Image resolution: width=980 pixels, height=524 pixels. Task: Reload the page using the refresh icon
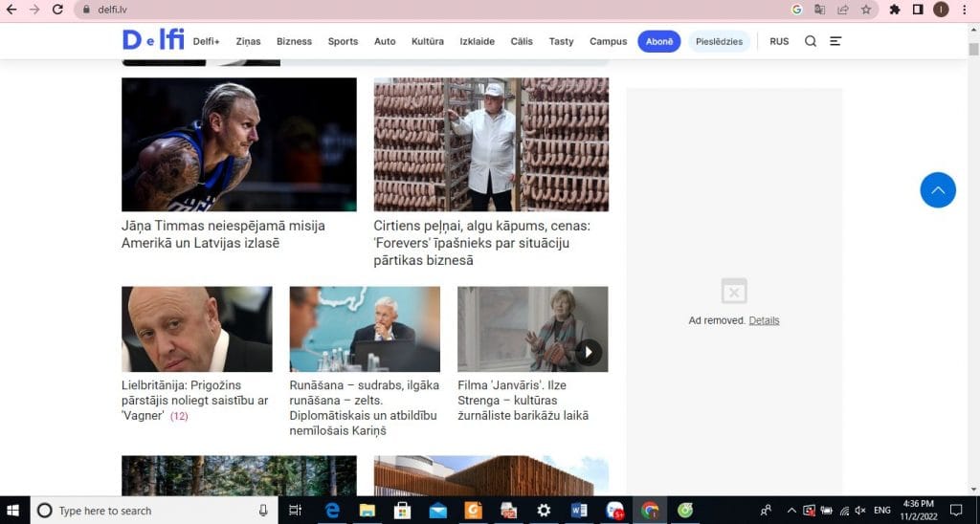[57, 10]
